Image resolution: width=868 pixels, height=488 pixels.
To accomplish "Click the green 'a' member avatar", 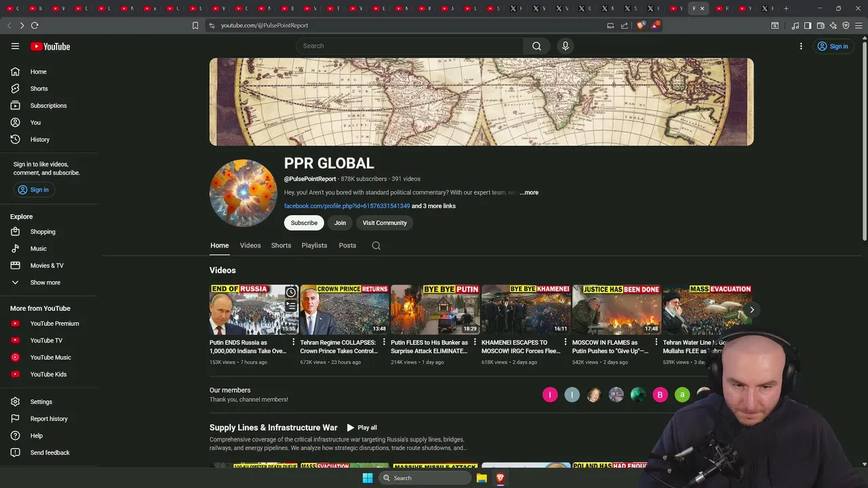I will 682,394.
